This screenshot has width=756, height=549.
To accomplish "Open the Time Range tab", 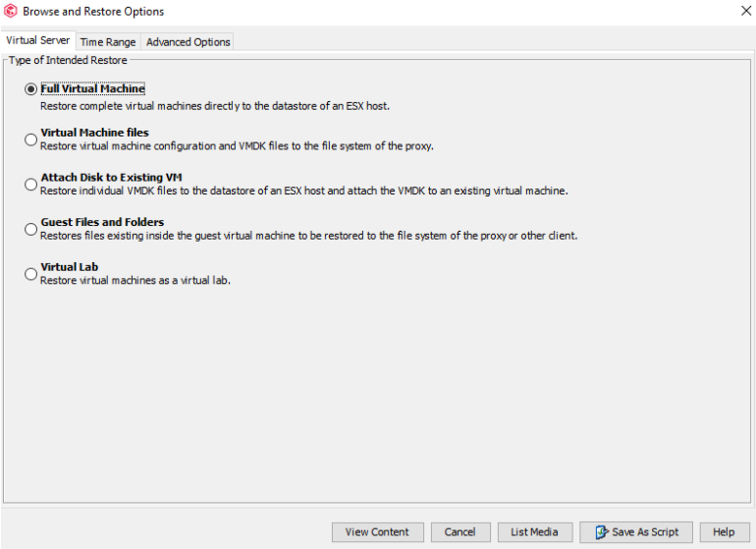I will 108,42.
